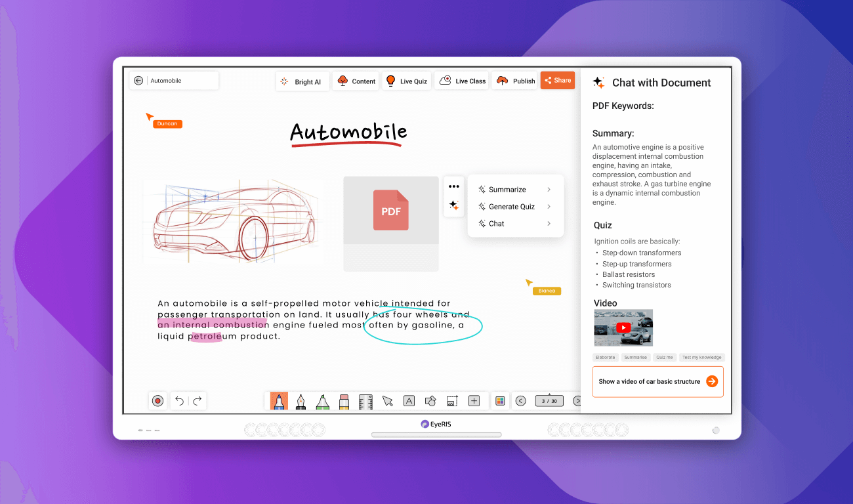The height and width of the screenshot is (504, 853).
Task: Play the YouTube video thumbnail
Action: [x=623, y=327]
